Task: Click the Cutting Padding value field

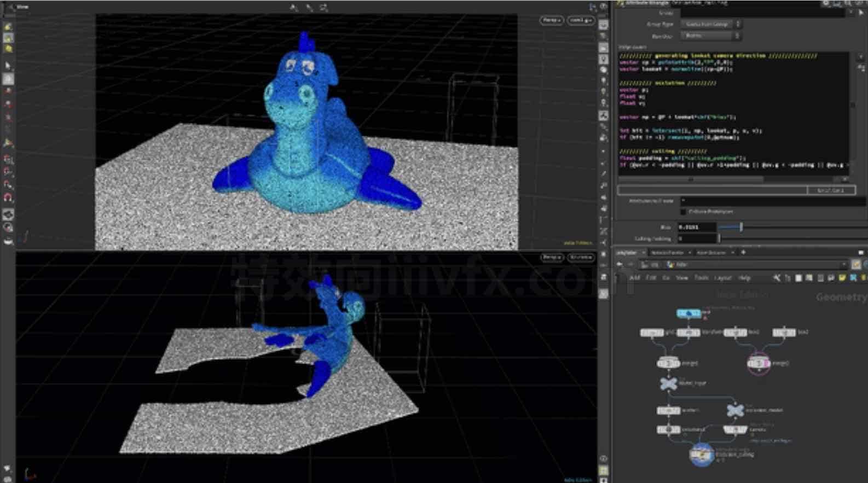Action: click(697, 238)
